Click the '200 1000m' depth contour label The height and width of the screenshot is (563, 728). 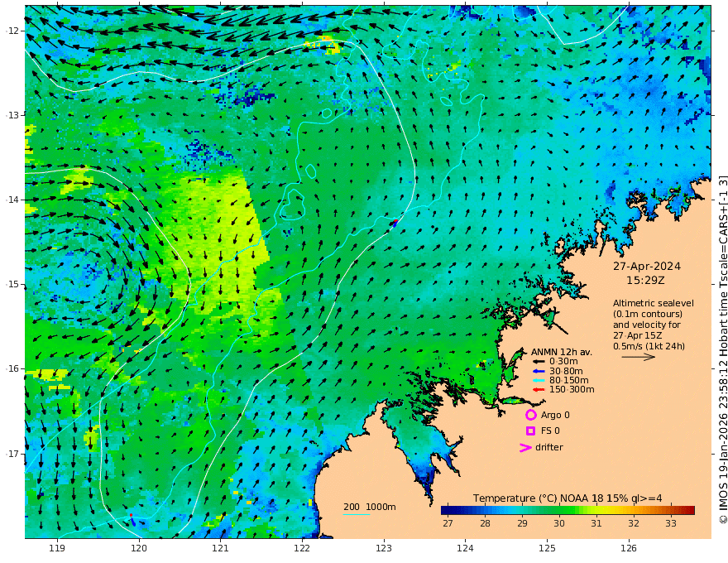point(370,507)
